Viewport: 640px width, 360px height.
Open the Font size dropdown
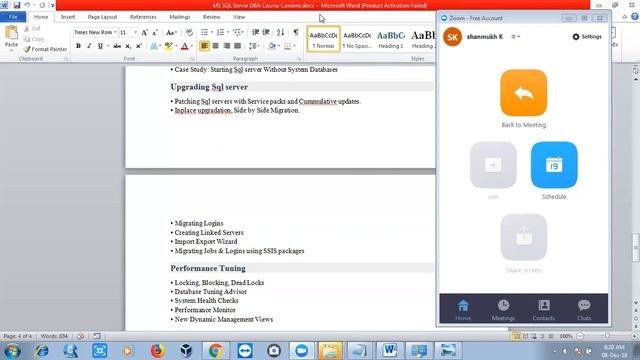click(x=135, y=32)
